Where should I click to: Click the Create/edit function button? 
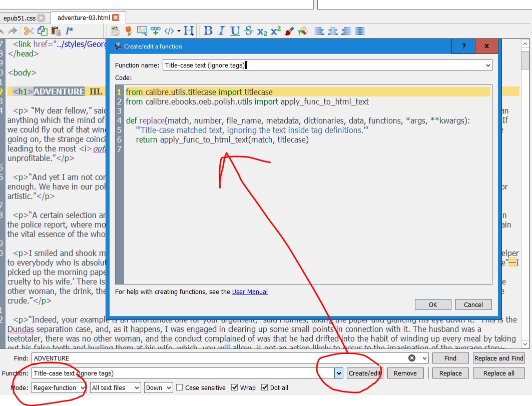pyautogui.click(x=365, y=373)
